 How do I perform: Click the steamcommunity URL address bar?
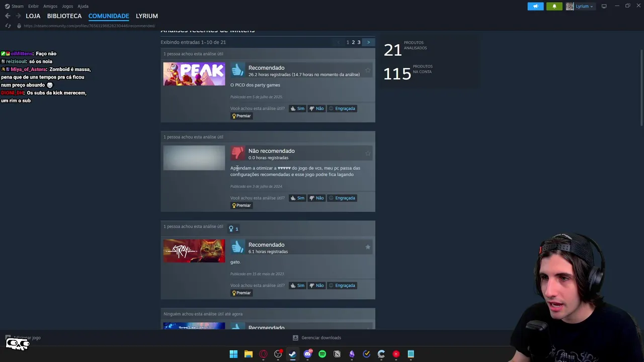89,26
